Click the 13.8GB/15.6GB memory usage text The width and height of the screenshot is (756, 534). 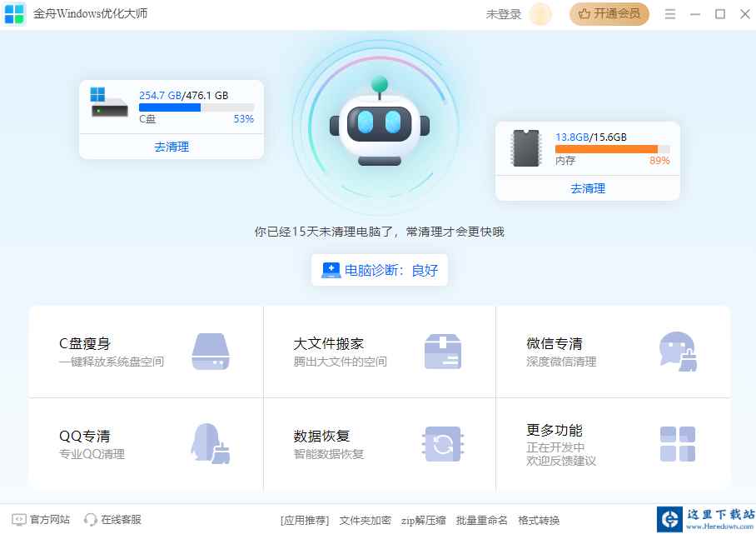[591, 137]
